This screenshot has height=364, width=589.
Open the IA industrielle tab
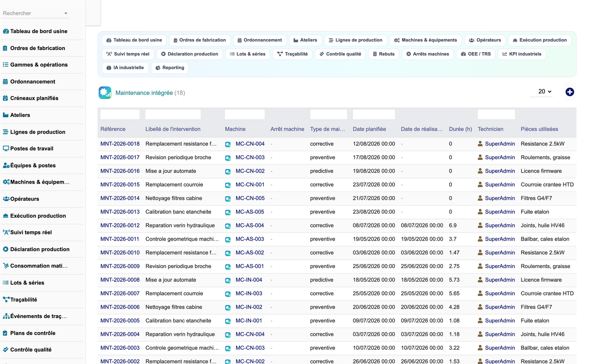pyautogui.click(x=125, y=68)
